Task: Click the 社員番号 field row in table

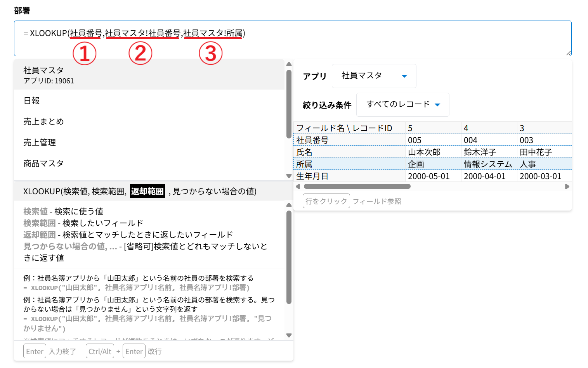Action: pos(349,140)
